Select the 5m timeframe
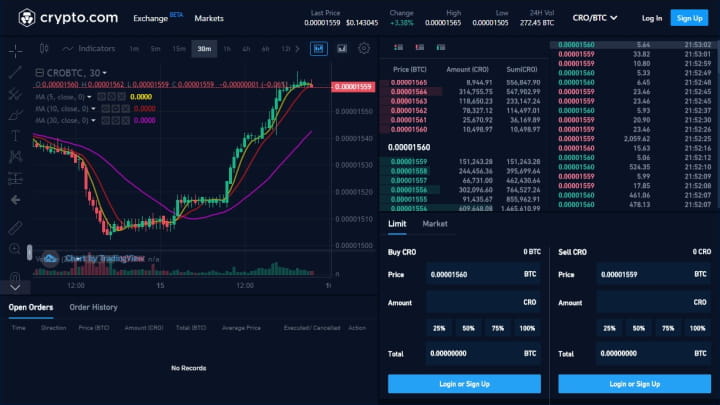 [155, 48]
